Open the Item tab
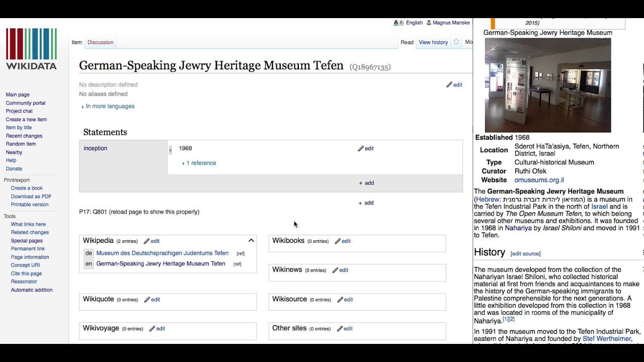This screenshot has height=362, width=644. click(77, 42)
